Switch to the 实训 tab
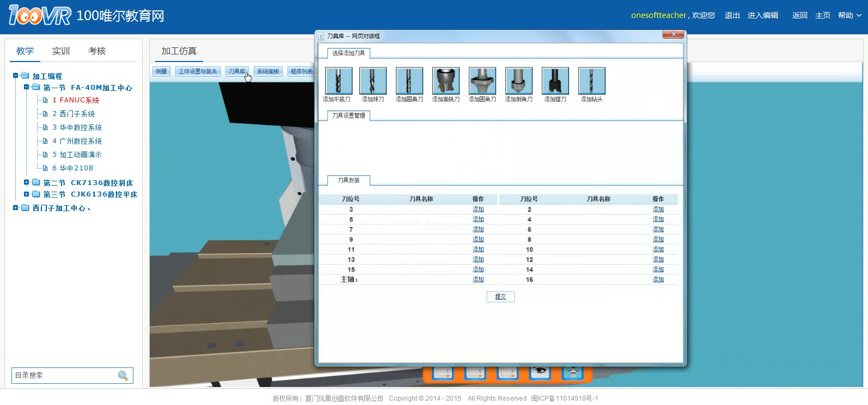The image size is (868, 405). 61,51
